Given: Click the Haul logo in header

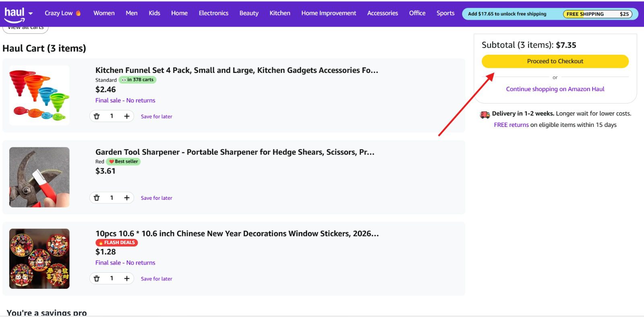Looking at the screenshot, I should 14,14.
